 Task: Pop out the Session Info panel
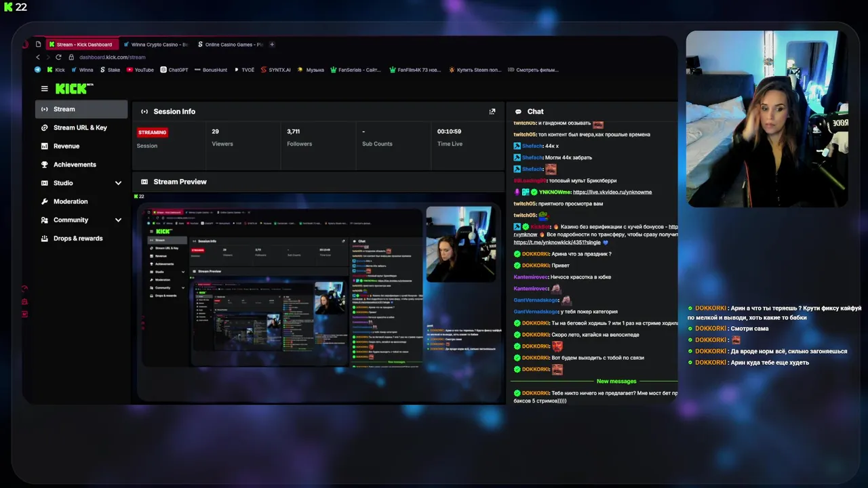click(492, 111)
